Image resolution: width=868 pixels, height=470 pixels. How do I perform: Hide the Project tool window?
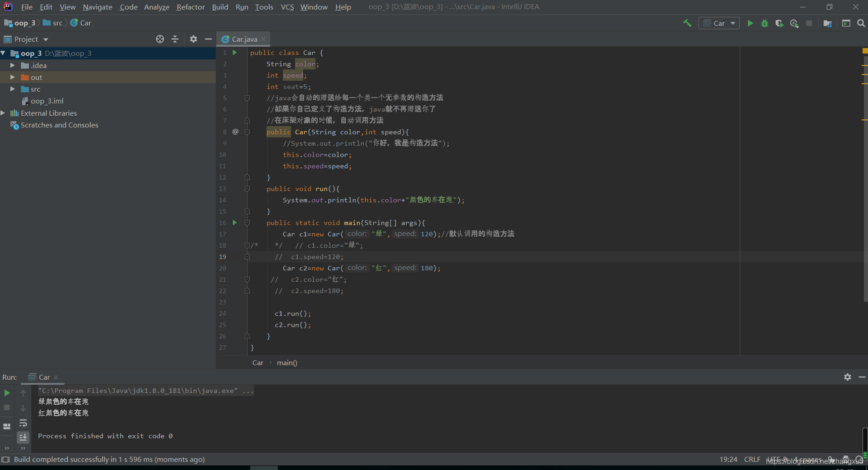tap(209, 39)
